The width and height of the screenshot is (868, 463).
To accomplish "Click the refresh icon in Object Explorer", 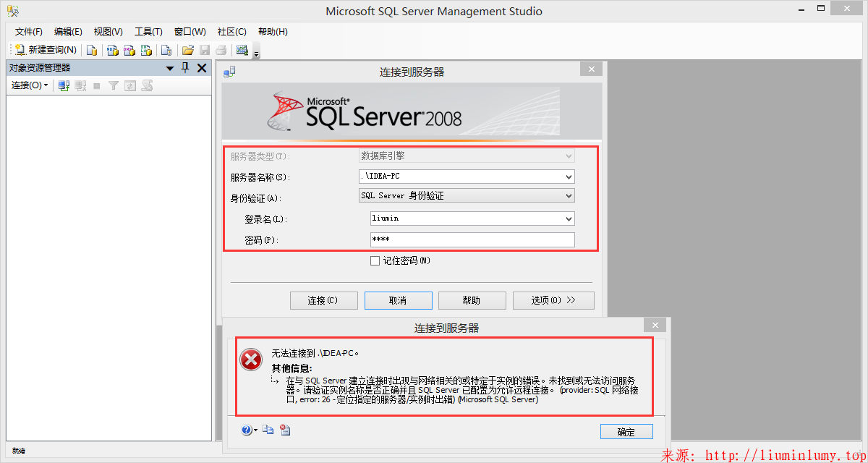I will click(130, 85).
